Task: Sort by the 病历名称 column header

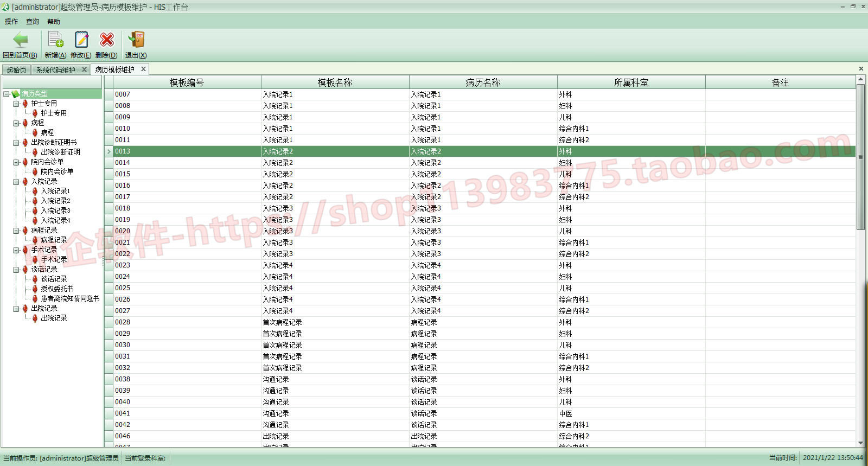Action: tap(483, 82)
